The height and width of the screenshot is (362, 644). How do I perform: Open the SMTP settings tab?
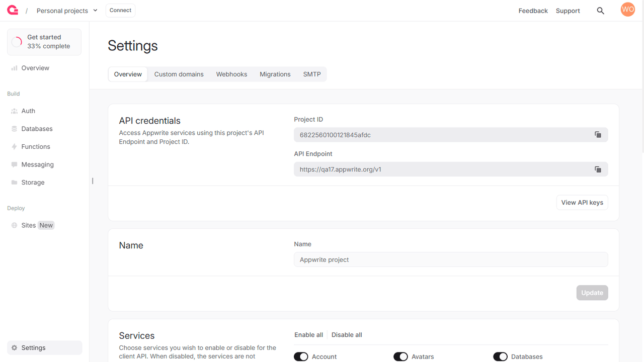coord(312,74)
